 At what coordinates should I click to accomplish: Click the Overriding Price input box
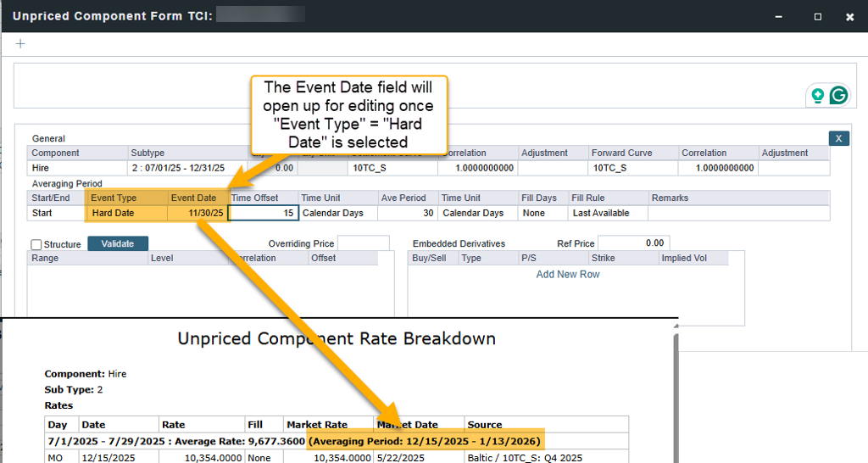363,243
